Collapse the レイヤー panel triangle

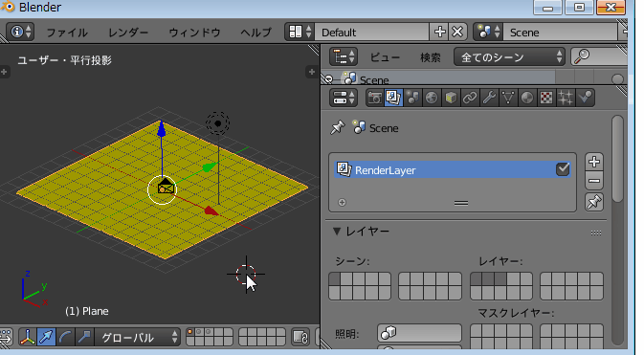click(x=337, y=232)
